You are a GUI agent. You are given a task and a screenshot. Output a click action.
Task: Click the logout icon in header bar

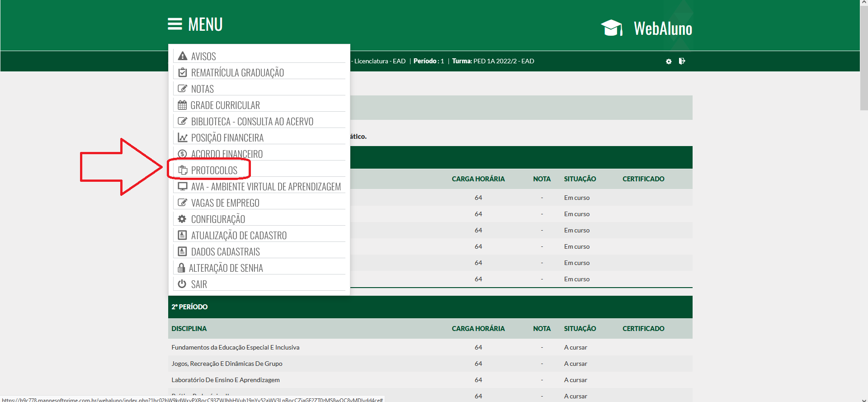(682, 61)
